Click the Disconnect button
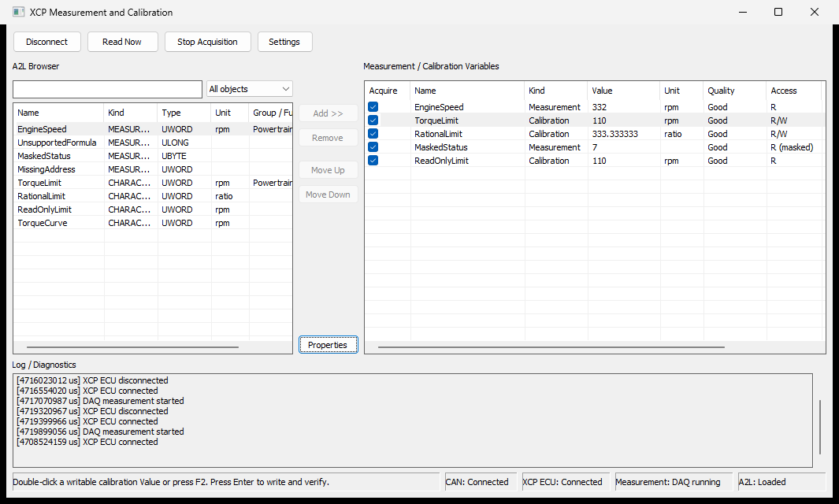 (x=47, y=42)
